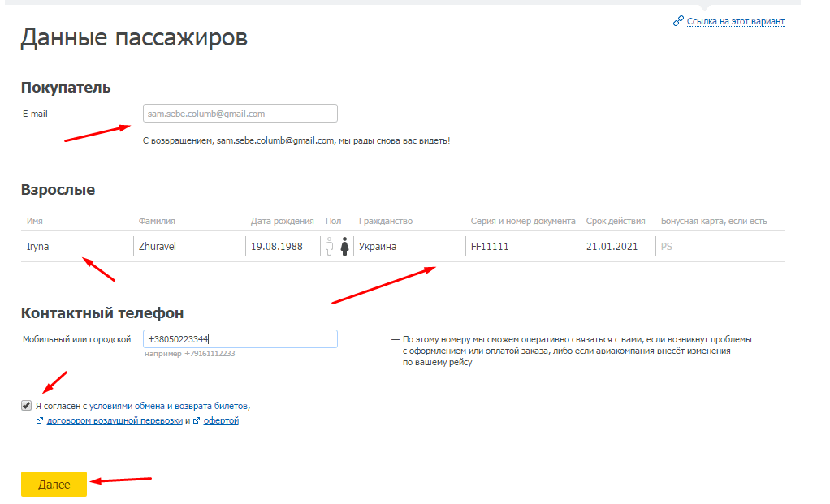Click the 'Срок действия' column header

(x=616, y=221)
